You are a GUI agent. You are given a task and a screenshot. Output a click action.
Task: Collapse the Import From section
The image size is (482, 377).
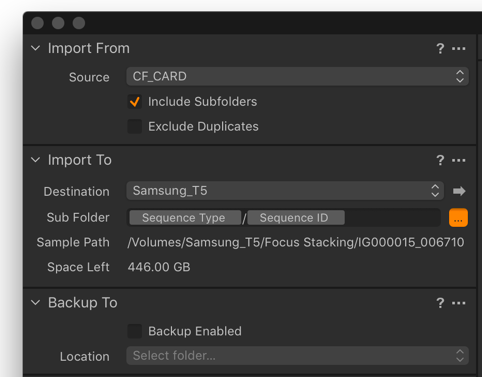point(35,48)
